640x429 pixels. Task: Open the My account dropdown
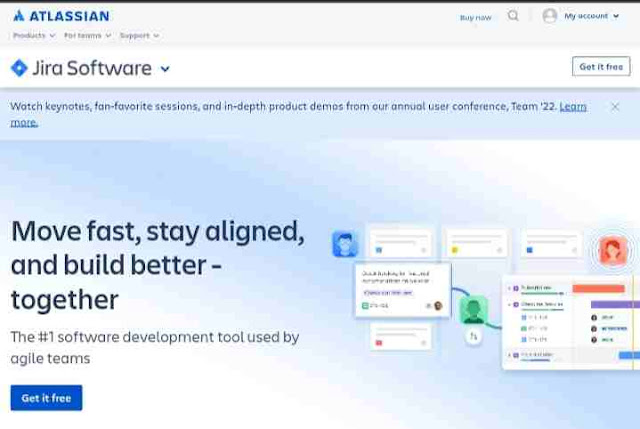(591, 16)
